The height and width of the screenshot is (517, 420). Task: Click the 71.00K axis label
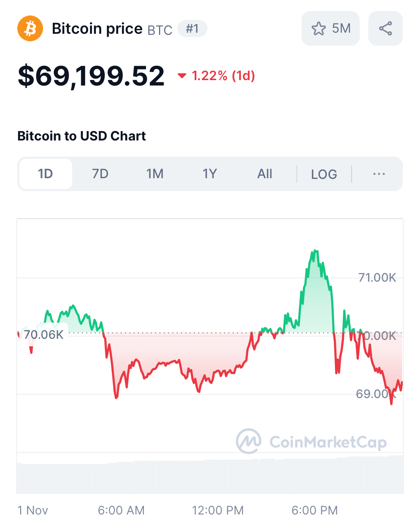(x=377, y=277)
